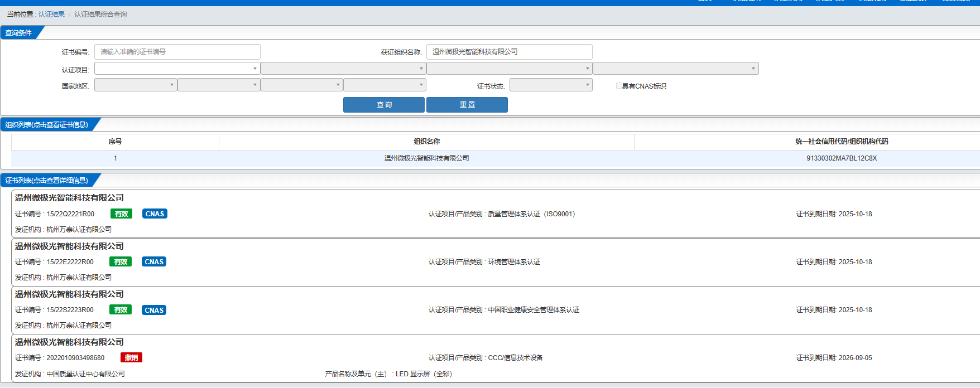The width and height of the screenshot is (980, 388).
Task: Click the 证书列表 section header tab
Action: tap(47, 181)
